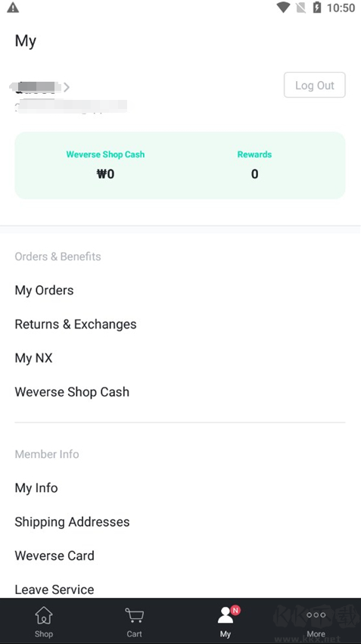This screenshot has width=361, height=644.
Task: Tap the Wi-Fi status icon
Action: pyautogui.click(x=283, y=8)
